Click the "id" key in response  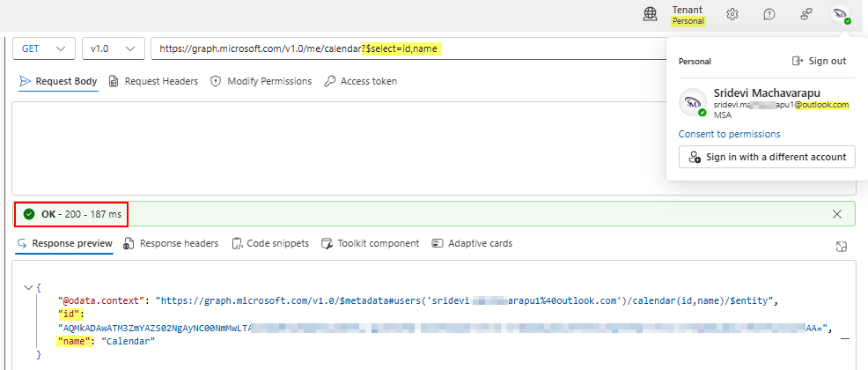point(70,314)
